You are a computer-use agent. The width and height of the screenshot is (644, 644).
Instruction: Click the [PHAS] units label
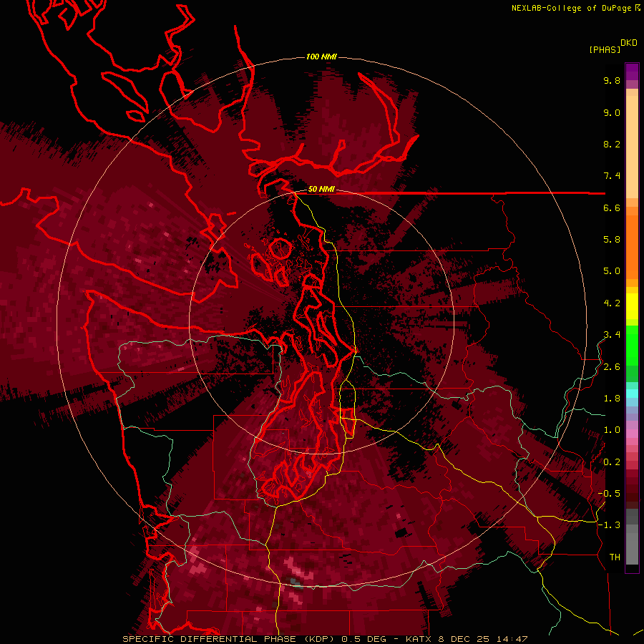tap(605, 50)
